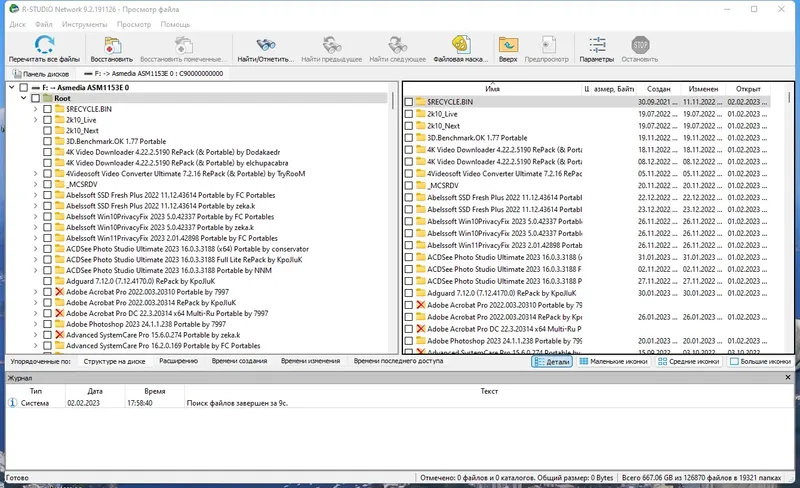The image size is (800, 488).
Task: Expand Abelssoft SSD Fresh Plus by FC Portables
Action: click(35, 195)
